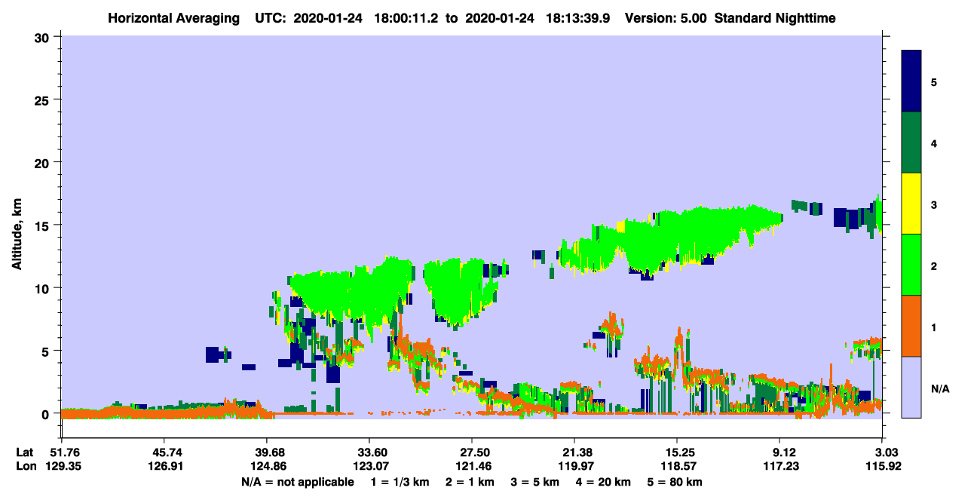Screen dimensions: 980x503
Task: Click legend text '3 = 5 km'
Action: pyautogui.click(x=534, y=482)
